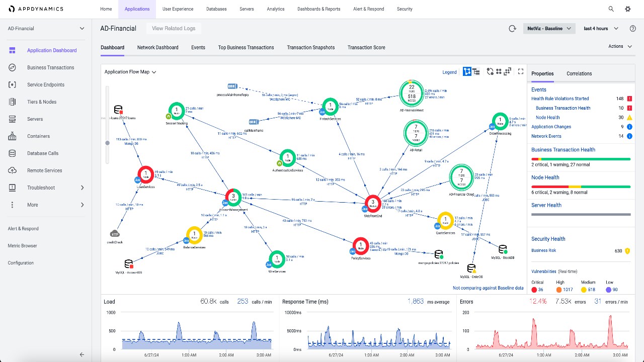This screenshot has width=644, height=362.
Task: Switch to tree list view icon
Action: 476,72
